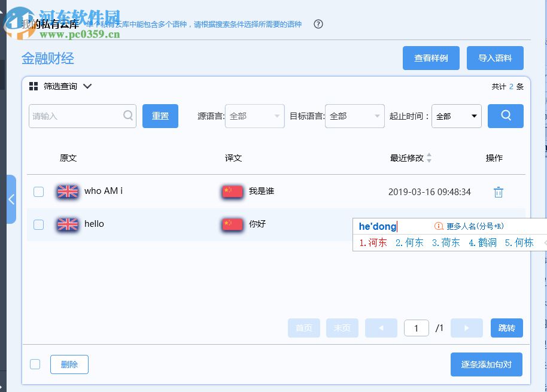
Task: Click the UK flag icon beside hello
Action: pyautogui.click(x=67, y=224)
